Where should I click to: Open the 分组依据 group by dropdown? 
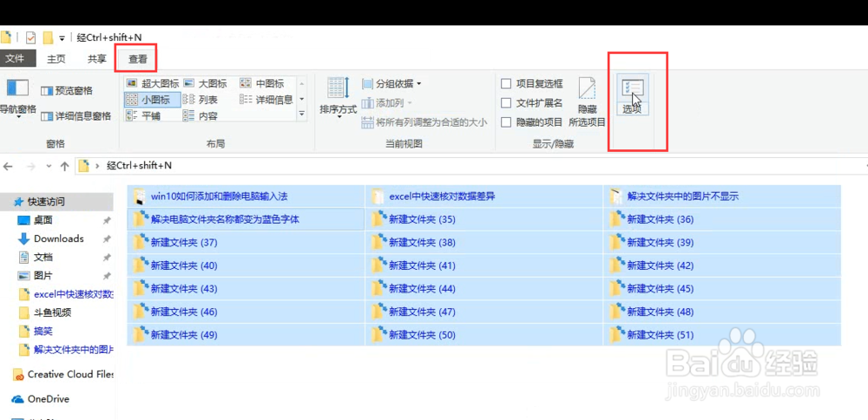391,83
